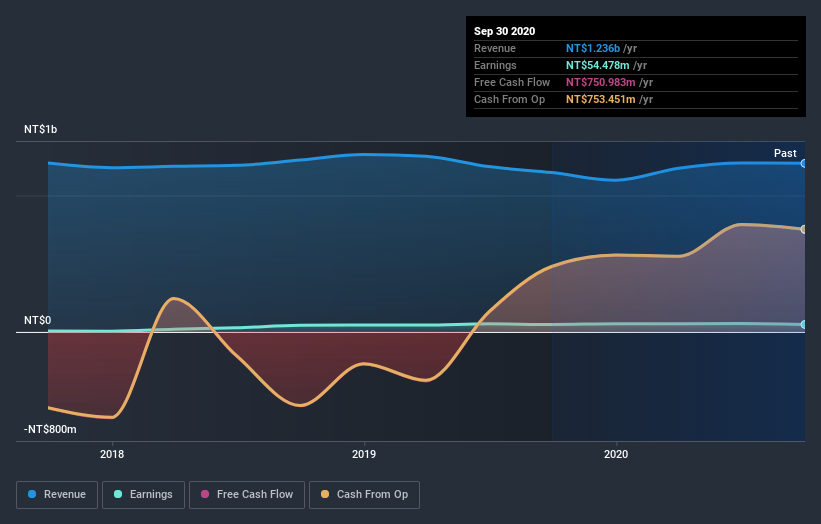The image size is (821, 524).
Task: Select the Revenue endpoint marker at Sep 2020
Action: 803,164
